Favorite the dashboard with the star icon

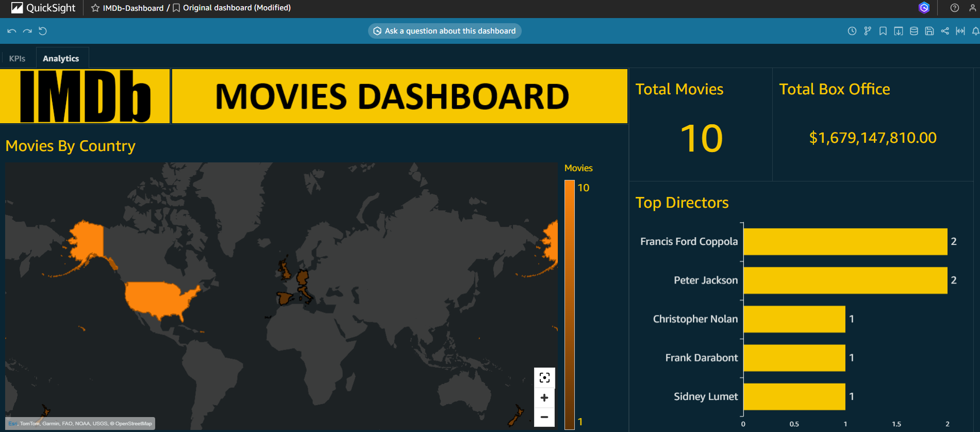(95, 8)
